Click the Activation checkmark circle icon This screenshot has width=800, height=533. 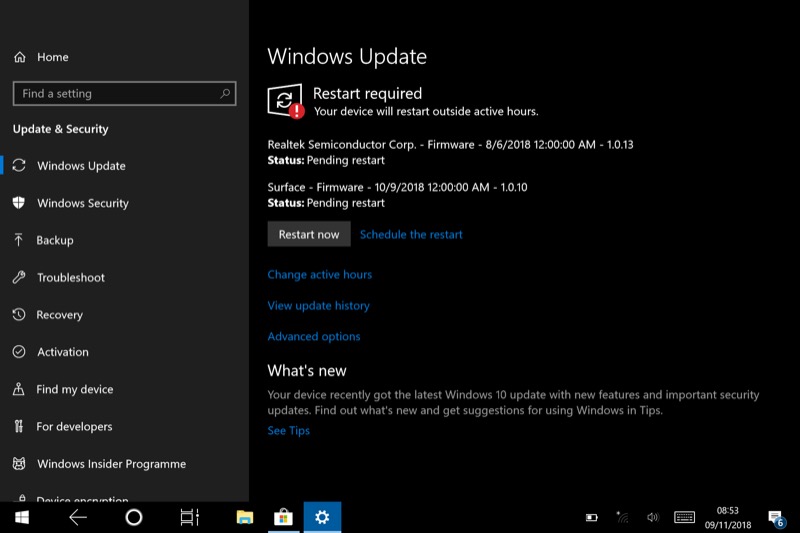(x=19, y=351)
